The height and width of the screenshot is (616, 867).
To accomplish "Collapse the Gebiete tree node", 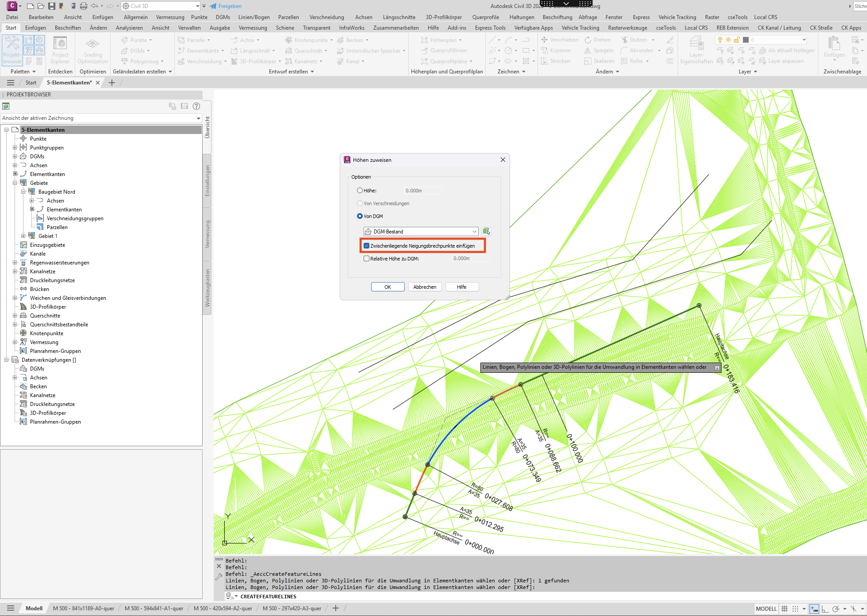I will [15, 183].
